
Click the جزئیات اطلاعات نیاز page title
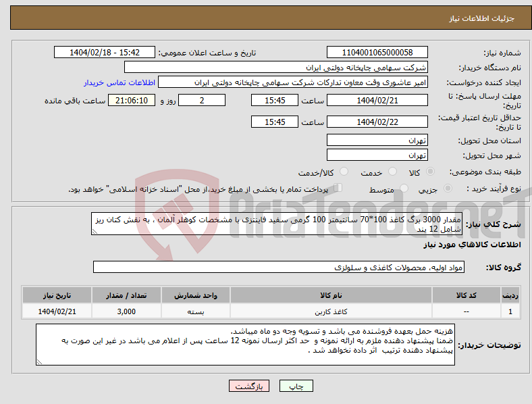(x=482, y=18)
